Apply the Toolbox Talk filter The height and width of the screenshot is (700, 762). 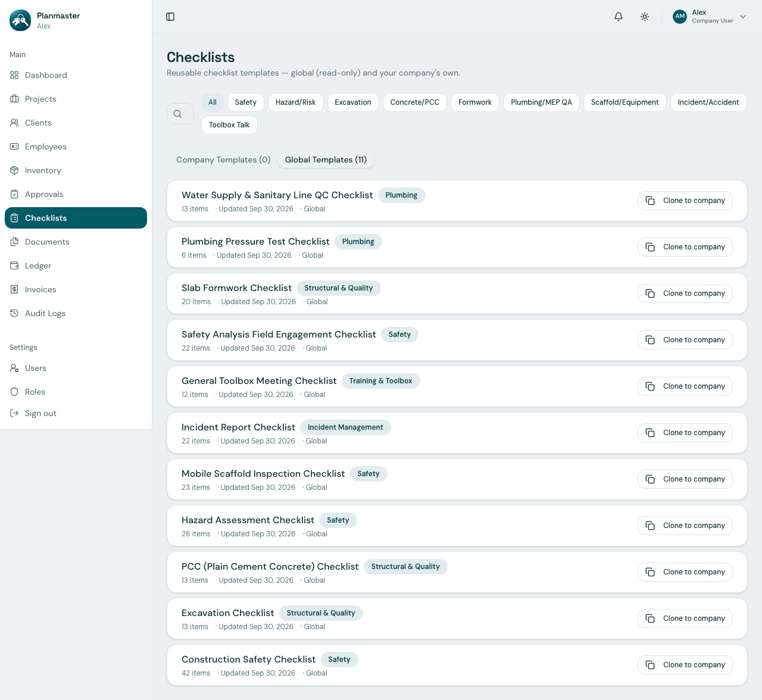[229, 125]
